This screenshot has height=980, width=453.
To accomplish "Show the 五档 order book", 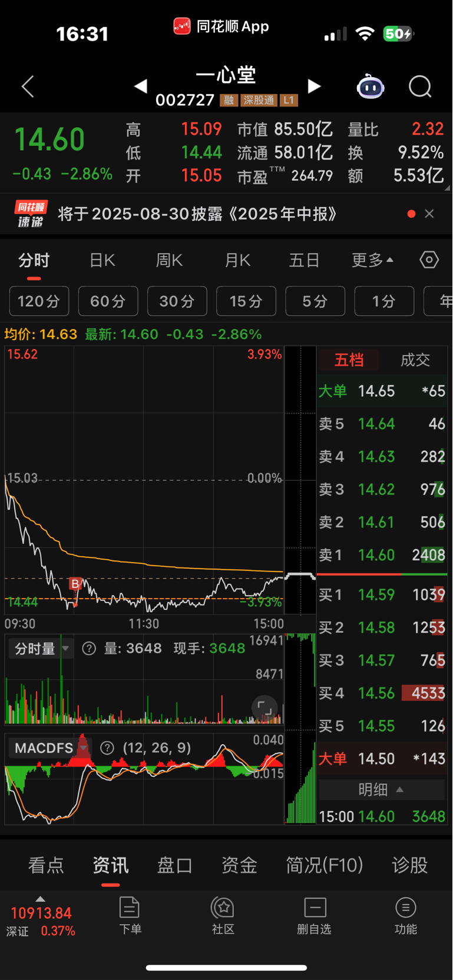I will 349,360.
